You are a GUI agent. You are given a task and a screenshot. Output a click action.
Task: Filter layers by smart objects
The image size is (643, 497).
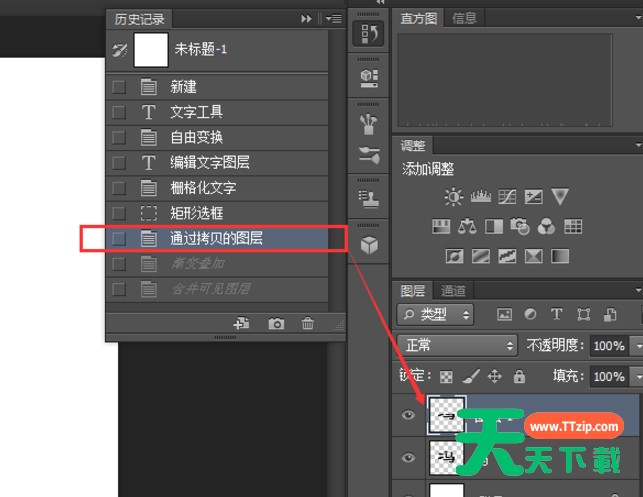610,315
